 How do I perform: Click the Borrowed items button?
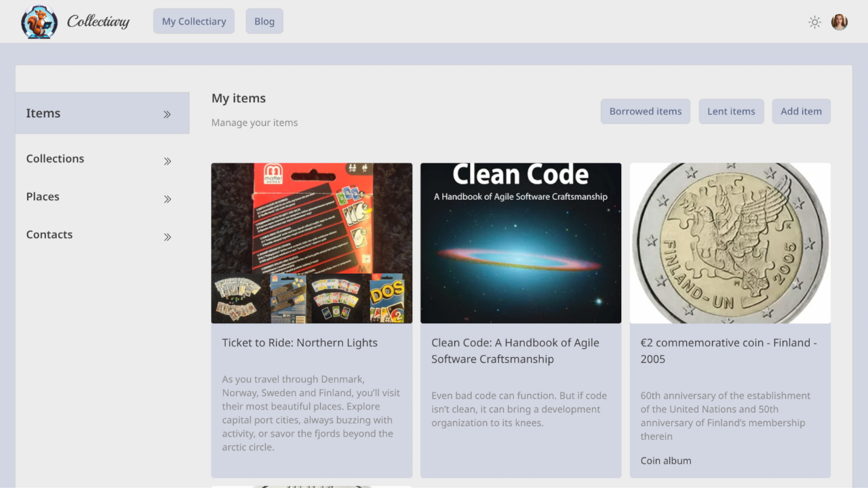[646, 111]
